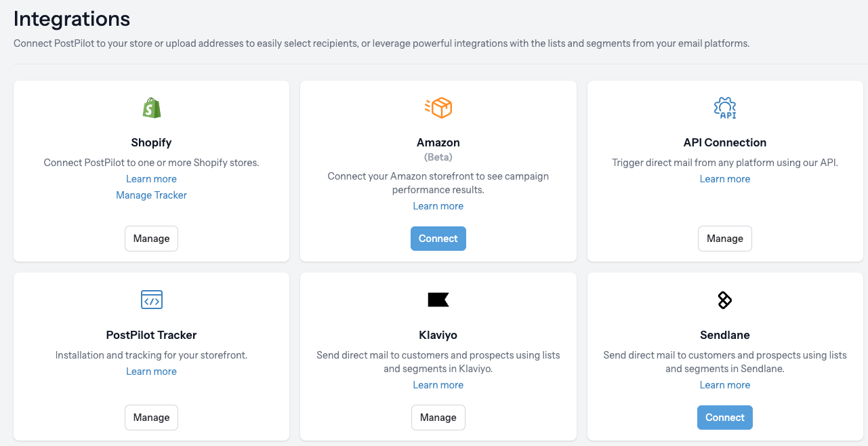Screen dimensions: 868x446
Task: Click Manage button on Shopify card
Action: 151,239
